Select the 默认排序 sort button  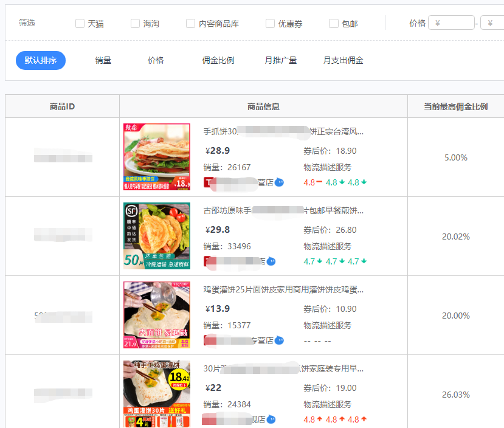[x=41, y=60]
